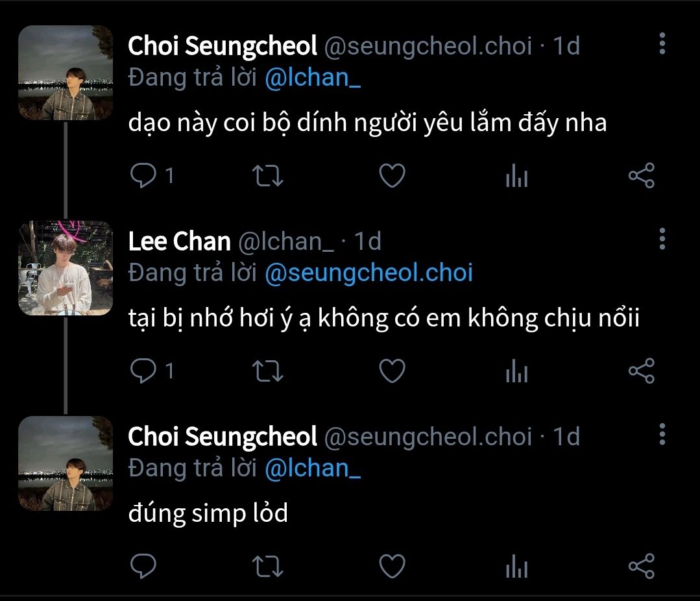
Task: View analytics for Lee Chan's tweet
Action: pos(516,371)
